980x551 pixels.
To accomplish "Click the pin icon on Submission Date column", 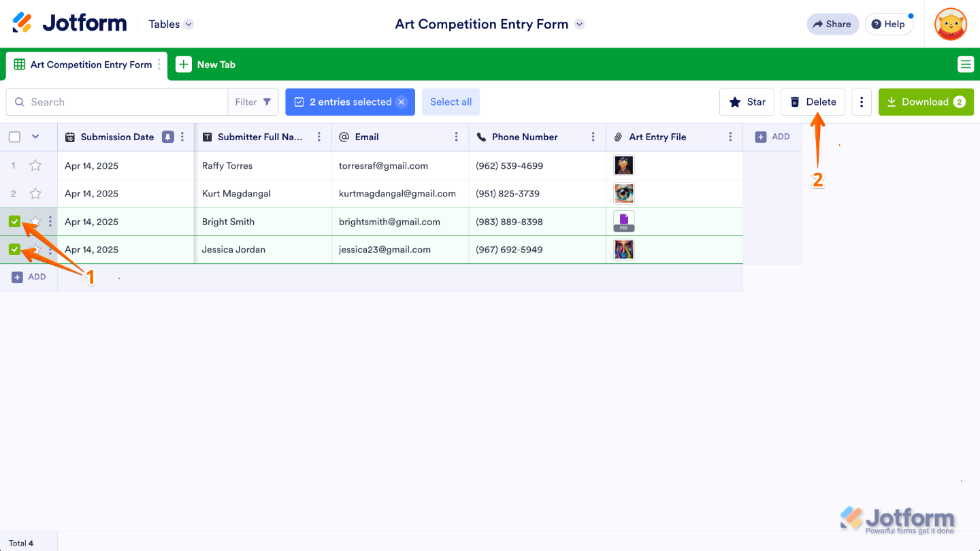I will pos(167,137).
